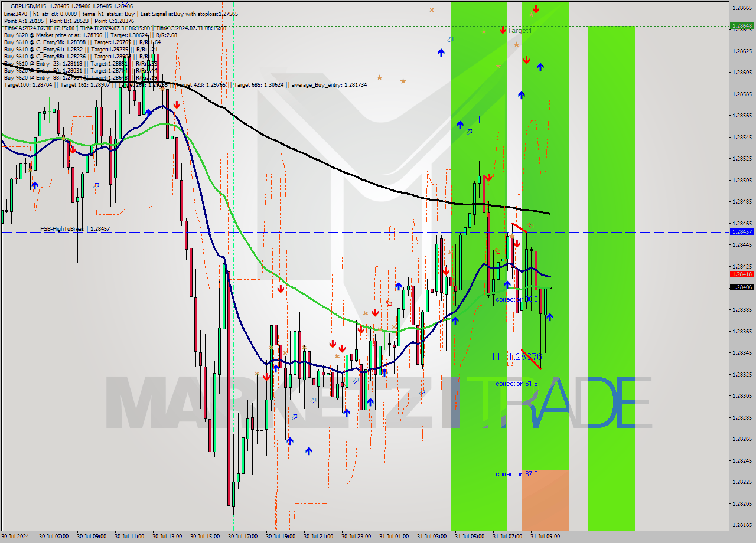The image size is (756, 543).
Task: Click the 1.28505 price axis label
Action: pyautogui.click(x=742, y=180)
